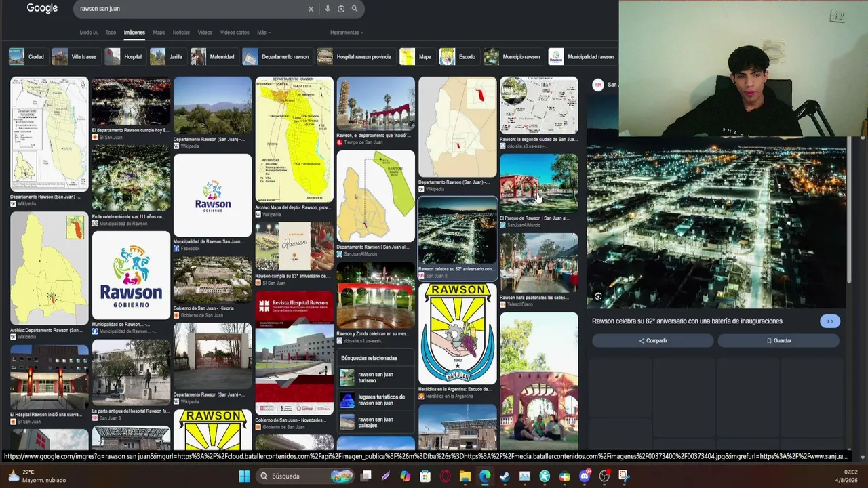The height and width of the screenshot is (488, 868).
Task: Switch to the Maps tab
Action: click(x=159, y=33)
